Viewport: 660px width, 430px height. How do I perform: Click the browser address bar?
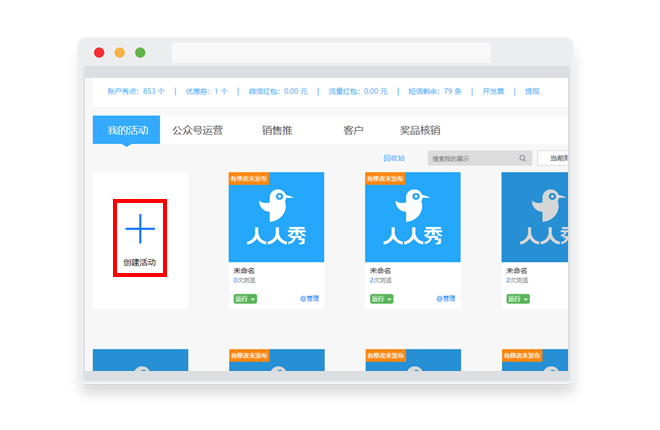pyautogui.click(x=331, y=53)
